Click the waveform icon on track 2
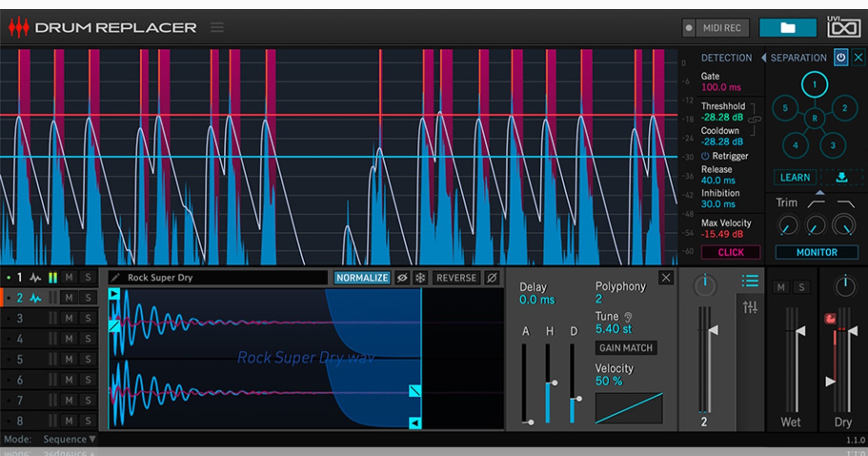 35,298
